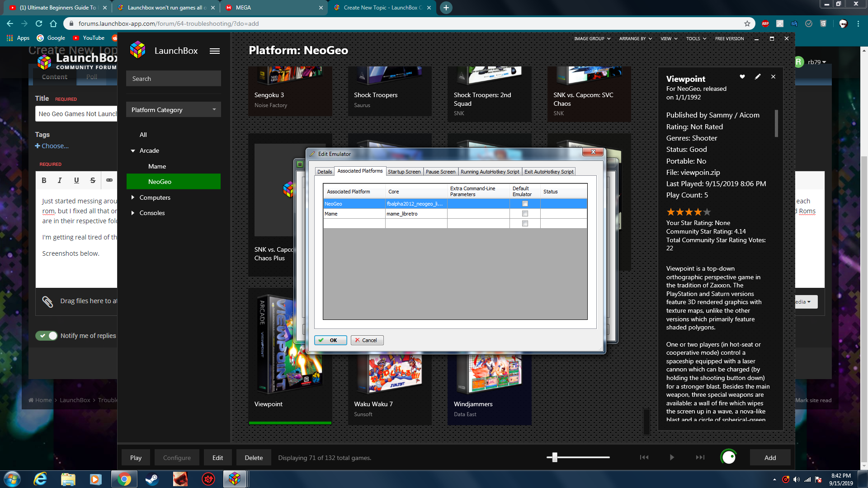Insert a link in forum editor
The width and height of the screenshot is (868, 488).
(x=109, y=180)
